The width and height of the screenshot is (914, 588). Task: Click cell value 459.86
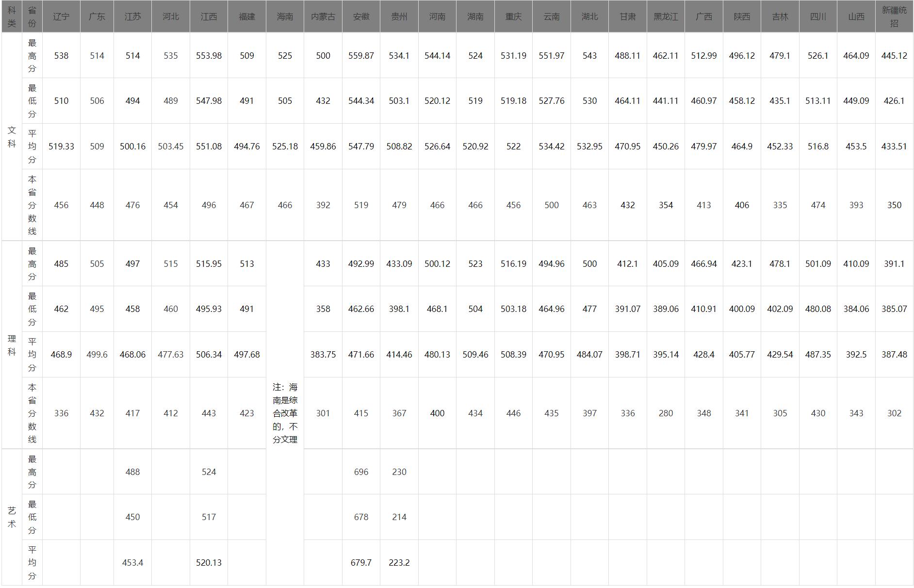coord(323,147)
